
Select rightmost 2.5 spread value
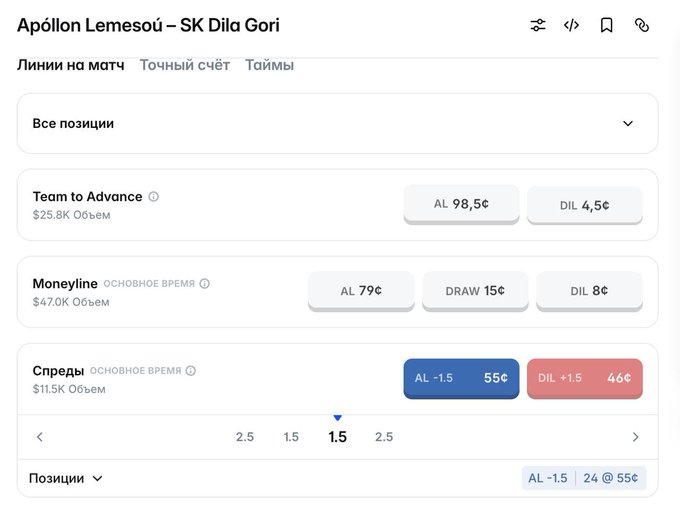pyautogui.click(x=384, y=437)
